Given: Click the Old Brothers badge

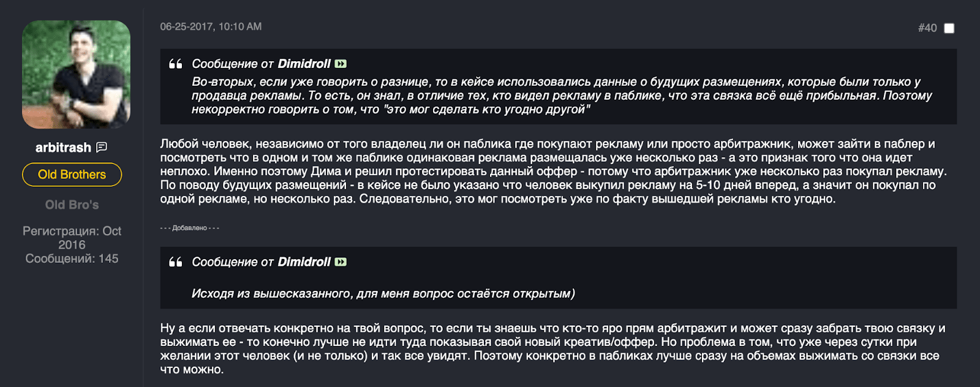Looking at the screenshot, I should (72, 174).
